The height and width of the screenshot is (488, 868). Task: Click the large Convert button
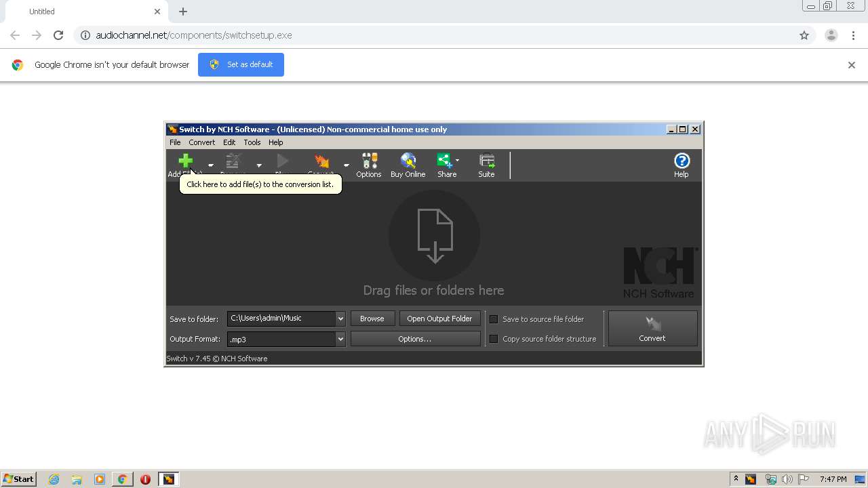pos(652,329)
